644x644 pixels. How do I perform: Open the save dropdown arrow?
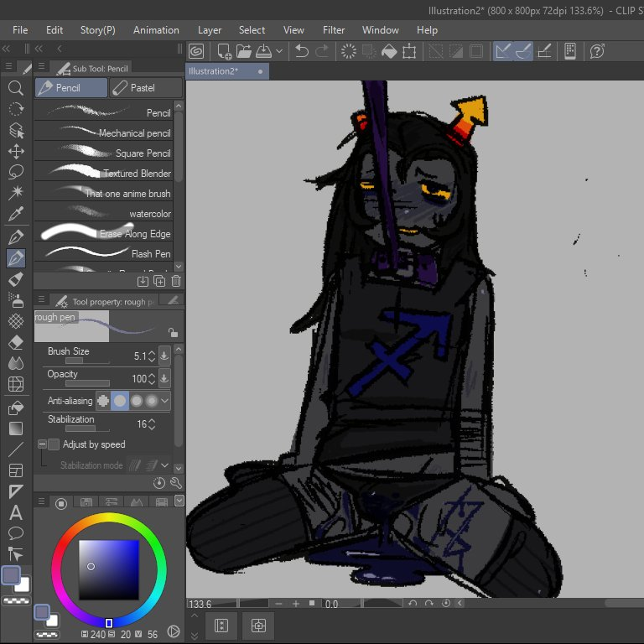[279, 52]
